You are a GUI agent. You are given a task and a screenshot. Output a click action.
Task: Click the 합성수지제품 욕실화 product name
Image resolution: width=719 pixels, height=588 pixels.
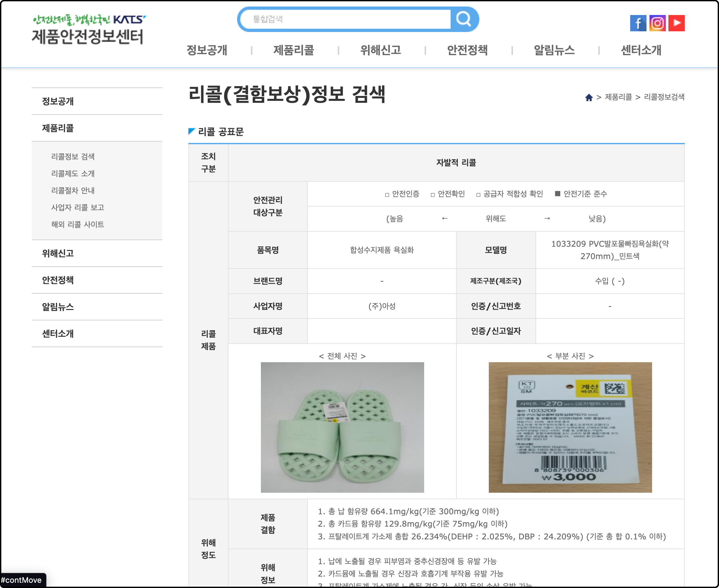[382, 250]
